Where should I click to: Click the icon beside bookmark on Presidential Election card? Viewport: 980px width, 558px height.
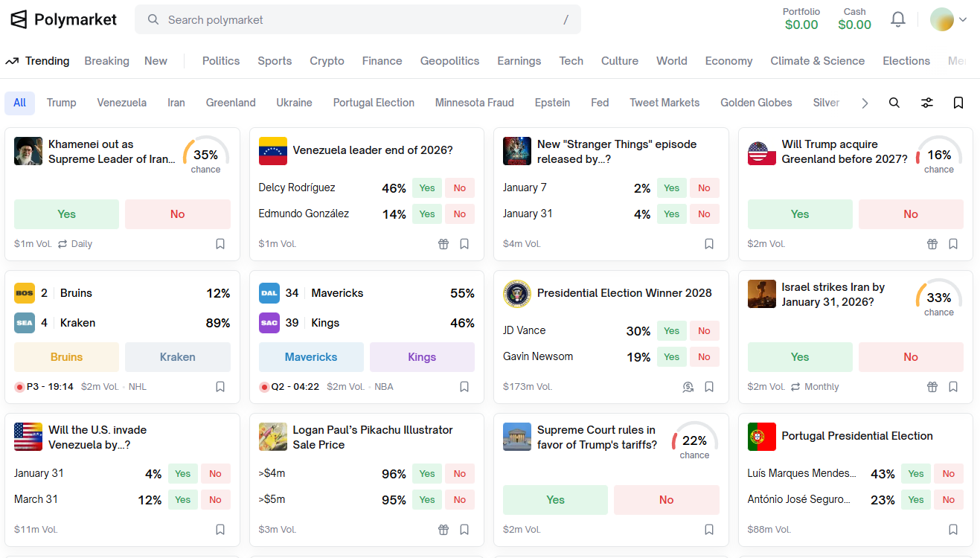[688, 387]
